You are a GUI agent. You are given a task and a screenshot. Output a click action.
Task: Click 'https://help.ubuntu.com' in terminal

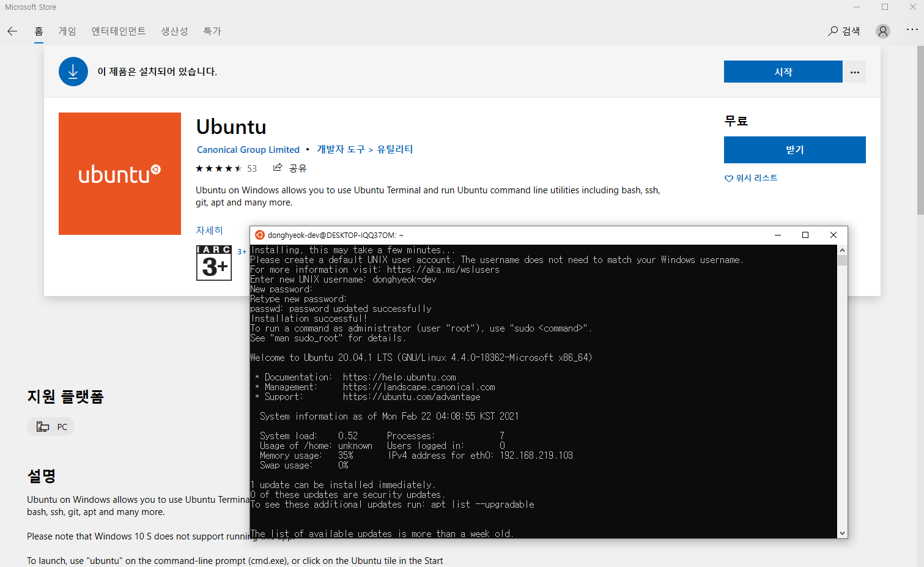(x=399, y=377)
